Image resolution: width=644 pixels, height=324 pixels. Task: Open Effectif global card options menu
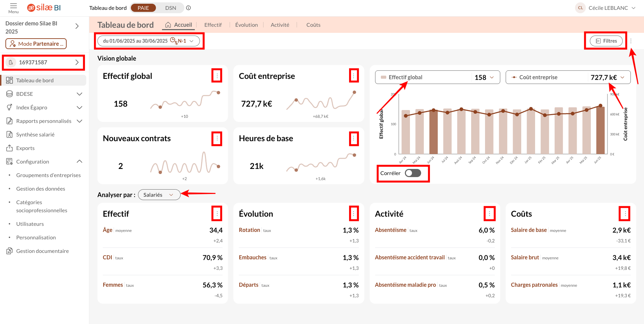point(217,75)
